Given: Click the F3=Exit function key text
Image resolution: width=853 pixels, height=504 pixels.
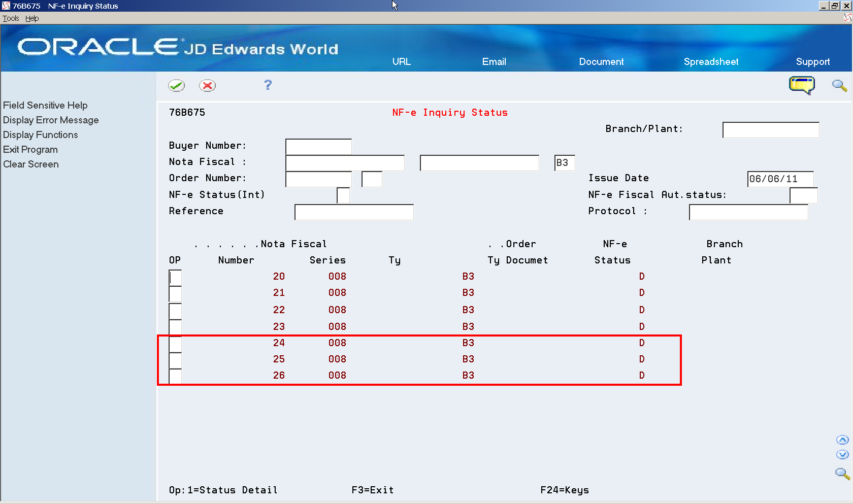Looking at the screenshot, I should pyautogui.click(x=373, y=490).
